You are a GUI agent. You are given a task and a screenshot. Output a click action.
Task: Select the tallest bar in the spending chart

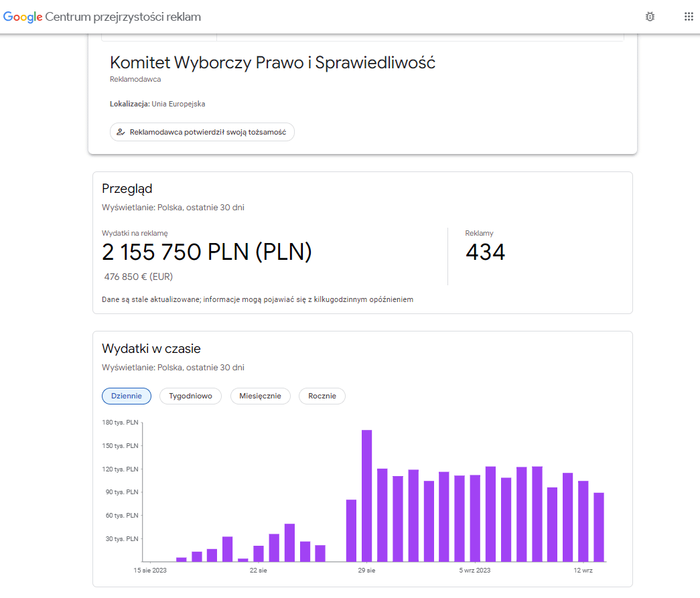tap(366, 496)
